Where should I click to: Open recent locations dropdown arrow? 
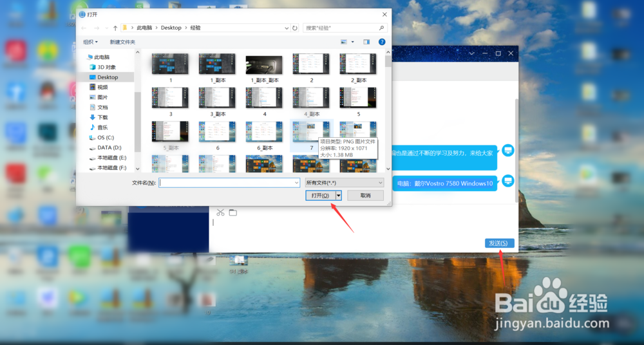click(107, 28)
